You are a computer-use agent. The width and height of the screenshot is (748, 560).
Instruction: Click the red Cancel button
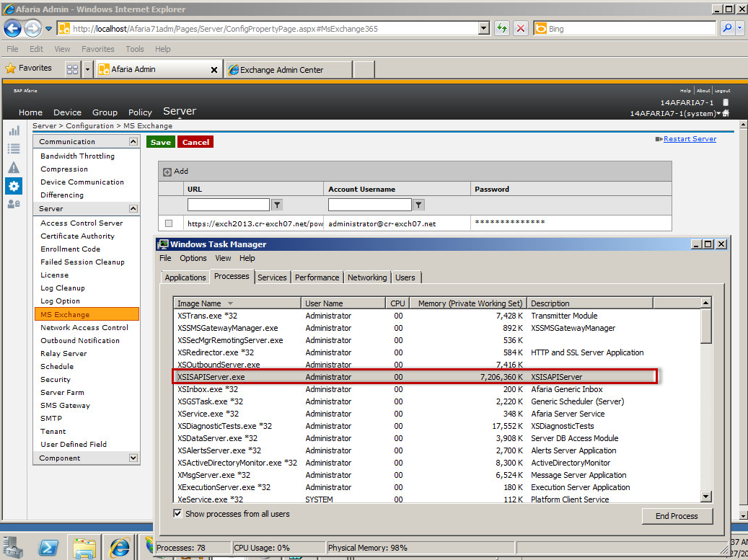(x=195, y=142)
